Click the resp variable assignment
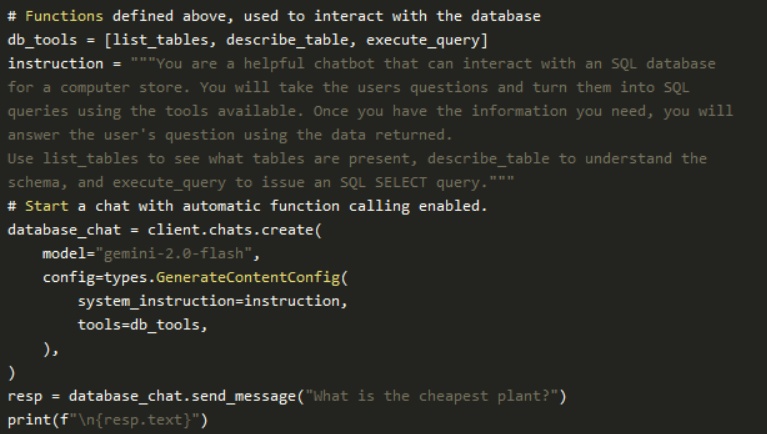The image size is (767, 434). [x=25, y=396]
